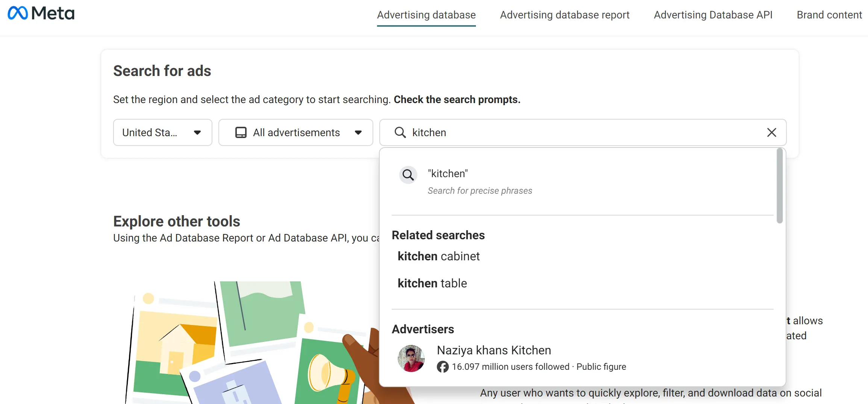This screenshot has width=868, height=404.
Task: Click the "Search for precise phrases" hint
Action: [x=480, y=191]
